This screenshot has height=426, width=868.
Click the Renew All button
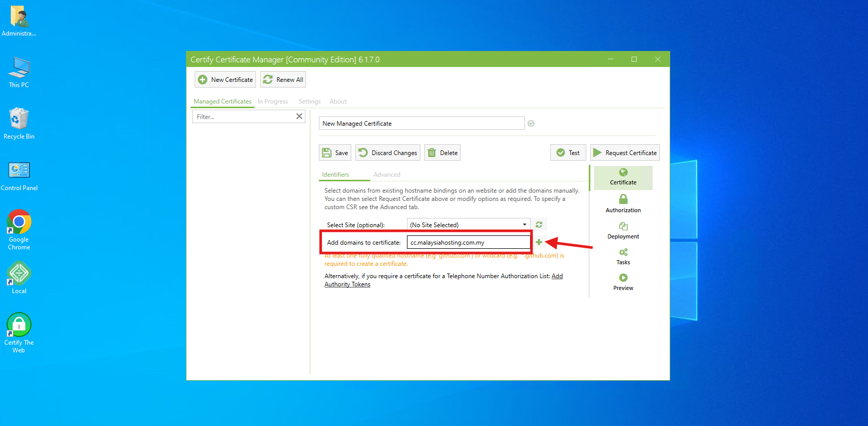coord(283,79)
